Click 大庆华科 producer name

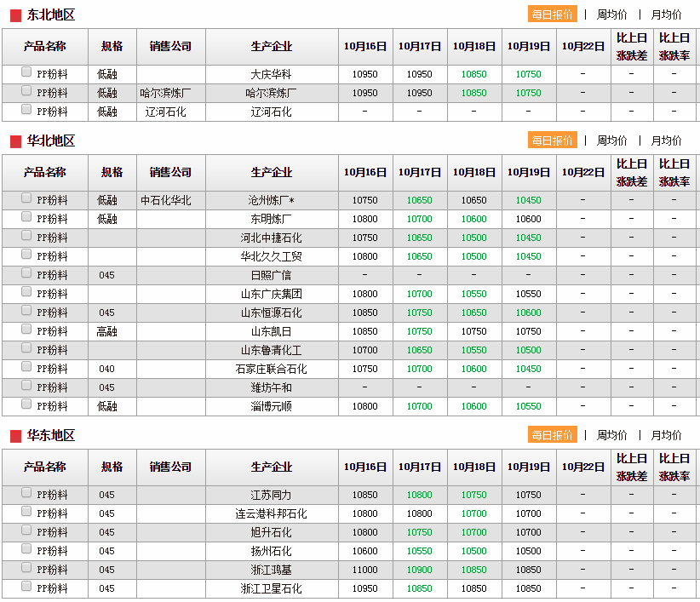tap(272, 74)
